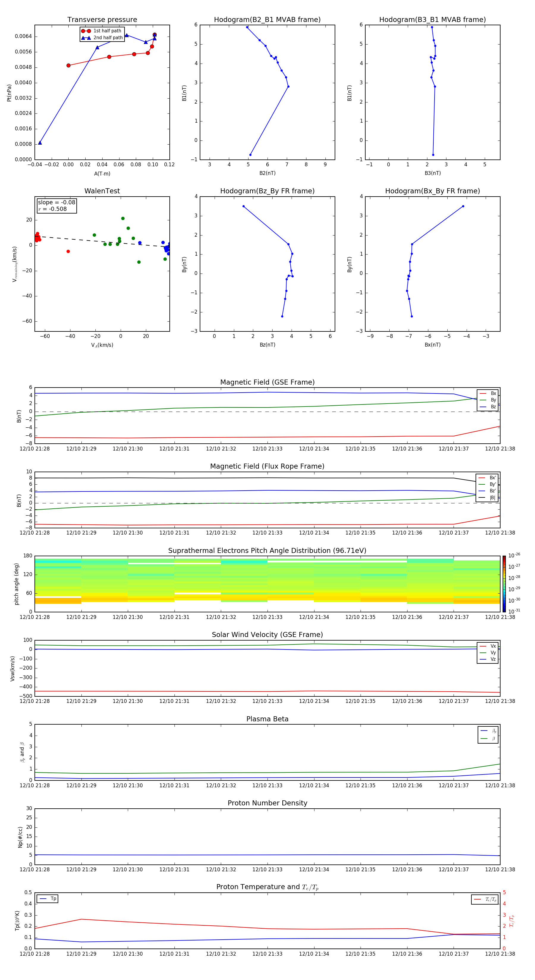Click the 'B3(nT)' axis label
Image resolution: width=535 pixels, height=980 pixels.
tap(432, 173)
